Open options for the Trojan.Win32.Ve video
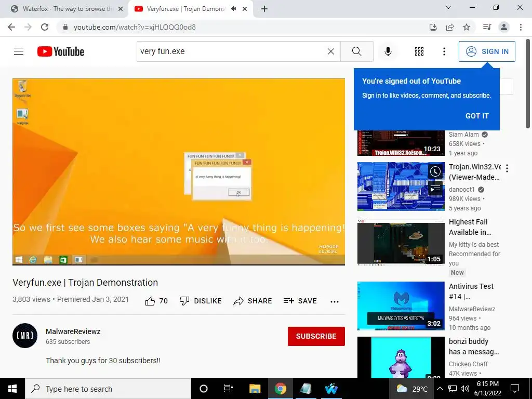Viewport: 532px width, 399px height. tap(507, 168)
